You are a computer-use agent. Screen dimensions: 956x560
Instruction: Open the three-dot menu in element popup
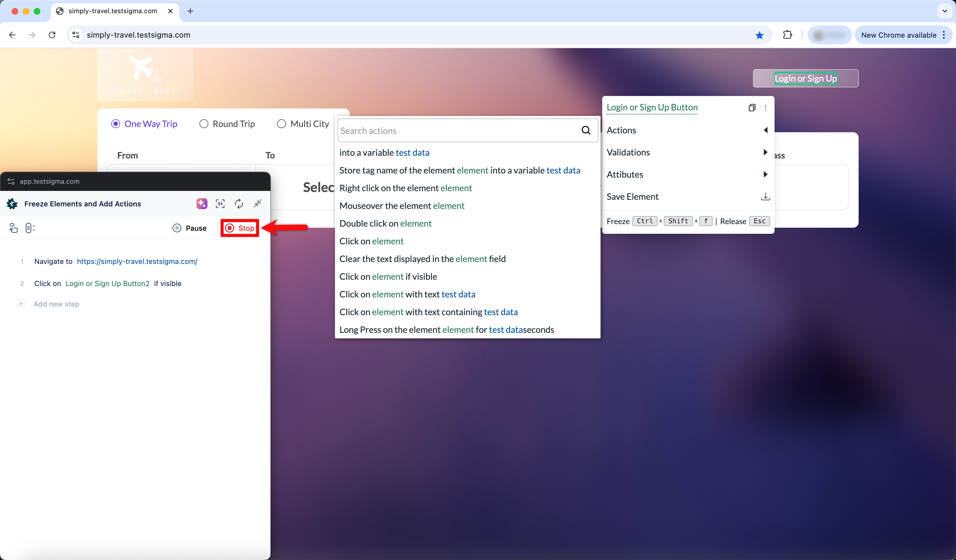pos(765,108)
